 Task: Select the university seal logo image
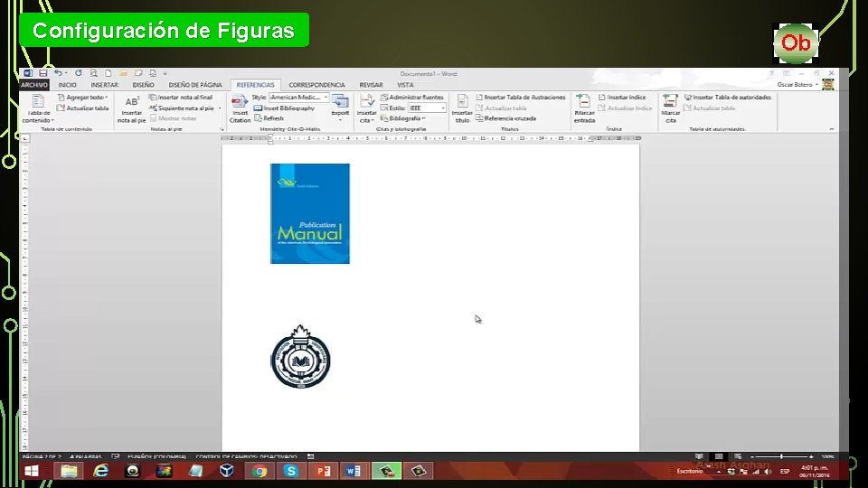coord(300,357)
